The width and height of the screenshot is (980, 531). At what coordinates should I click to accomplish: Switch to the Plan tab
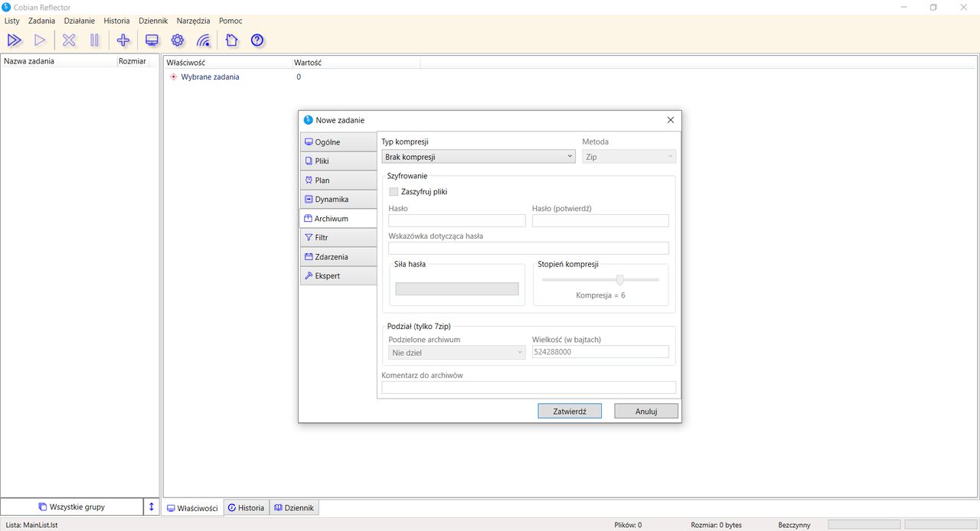pyautogui.click(x=338, y=181)
